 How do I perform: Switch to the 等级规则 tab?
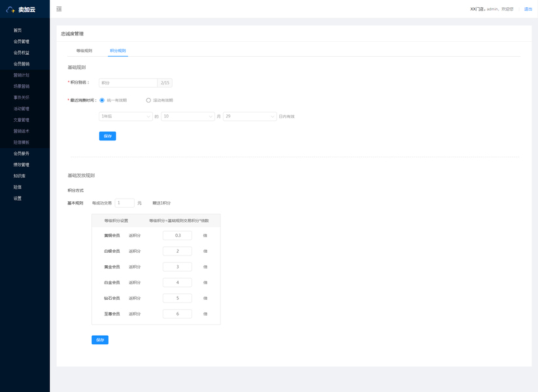[84, 51]
